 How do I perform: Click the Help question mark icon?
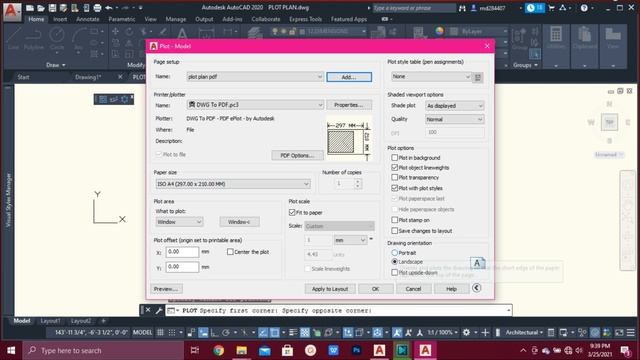pos(584,8)
